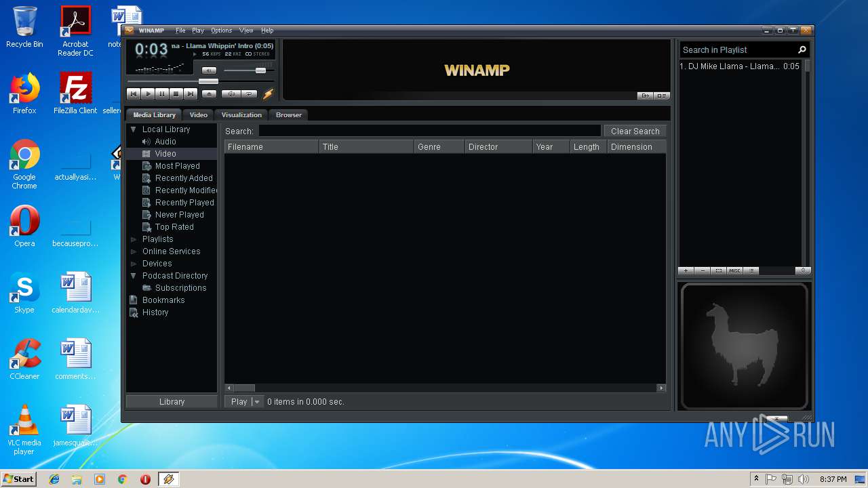Open the Play button dropdown arrow
868x488 pixels.
(x=257, y=402)
